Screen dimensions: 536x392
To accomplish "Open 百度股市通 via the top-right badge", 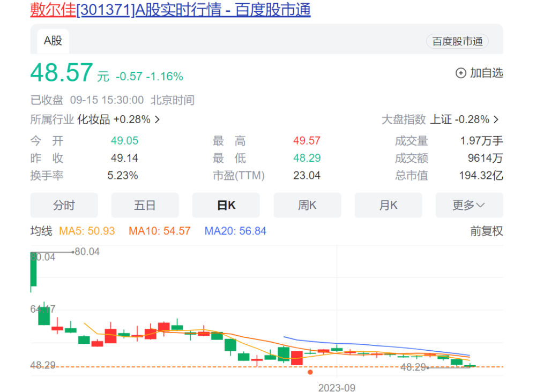I will pyautogui.click(x=456, y=40).
